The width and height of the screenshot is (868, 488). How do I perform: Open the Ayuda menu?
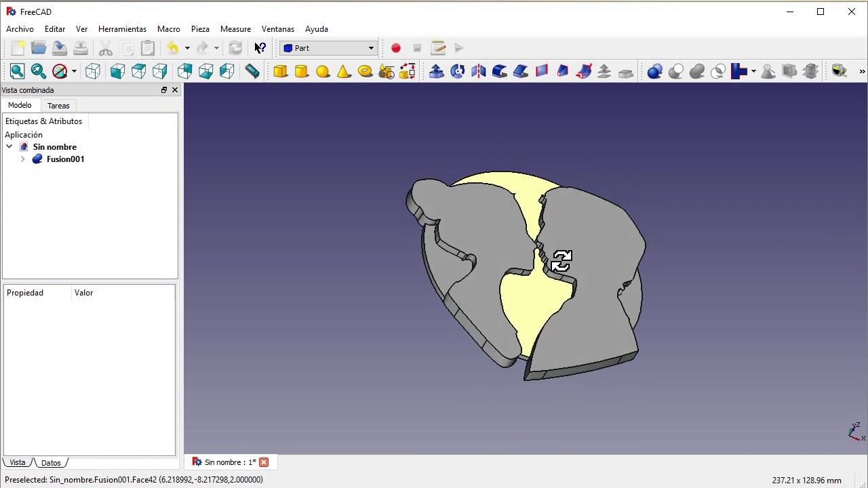pos(317,29)
